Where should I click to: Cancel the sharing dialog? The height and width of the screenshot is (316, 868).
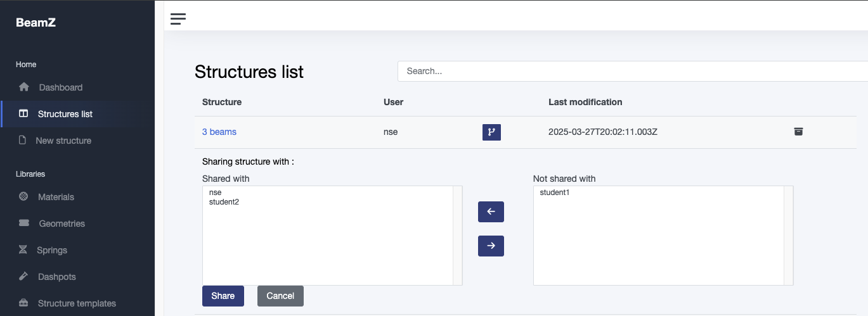pyautogui.click(x=280, y=296)
